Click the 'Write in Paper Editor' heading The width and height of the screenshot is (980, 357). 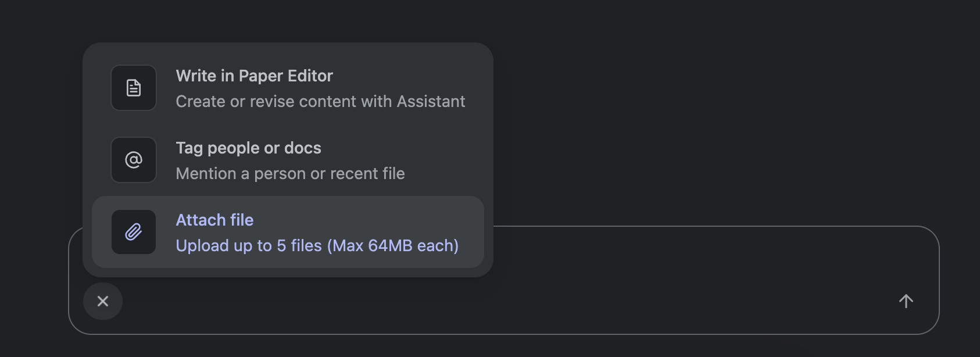click(254, 76)
